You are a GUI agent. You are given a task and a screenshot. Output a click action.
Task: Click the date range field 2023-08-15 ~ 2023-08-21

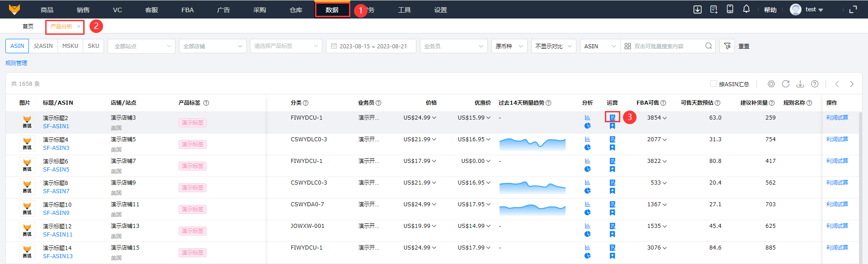click(371, 46)
